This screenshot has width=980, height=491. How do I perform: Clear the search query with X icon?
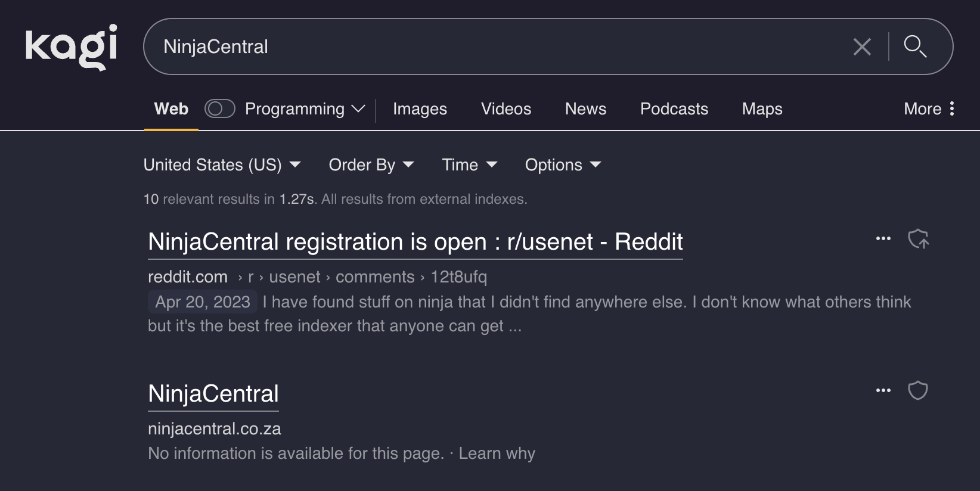pos(861,46)
